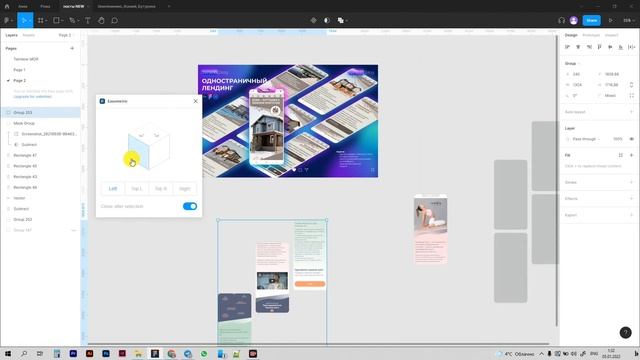
Task: Expand the Boolean operations dropdown arrow
Action: tap(347, 20)
